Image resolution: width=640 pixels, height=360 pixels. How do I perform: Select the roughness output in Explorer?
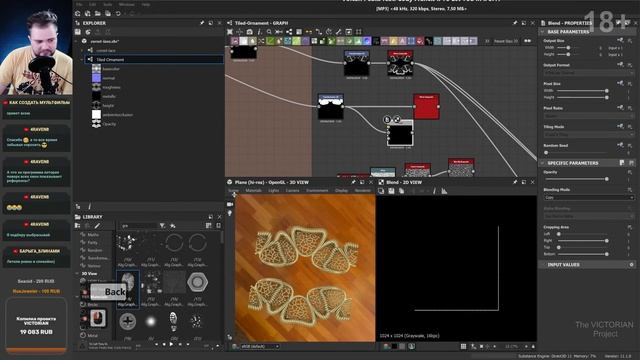point(111,87)
